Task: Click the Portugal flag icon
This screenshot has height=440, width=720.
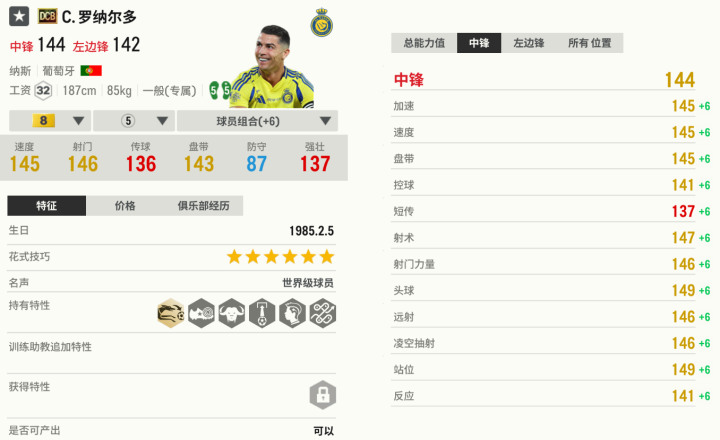Action: click(x=91, y=71)
